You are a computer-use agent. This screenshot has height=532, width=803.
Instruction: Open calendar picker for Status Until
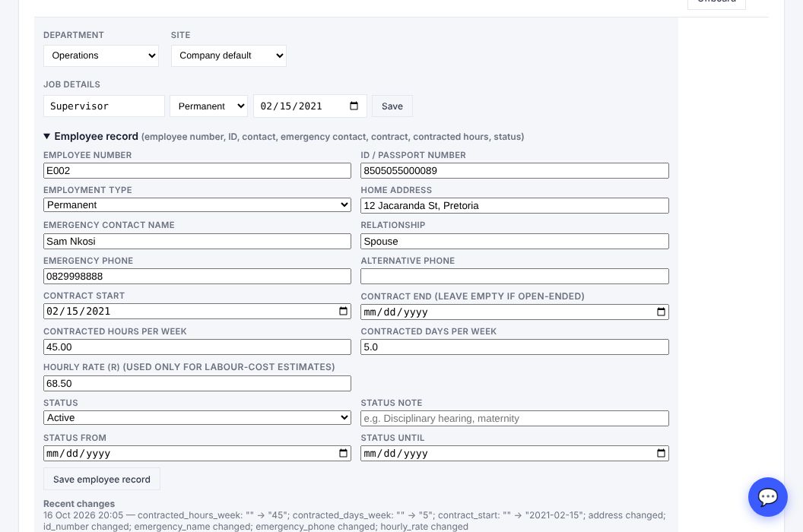click(661, 453)
